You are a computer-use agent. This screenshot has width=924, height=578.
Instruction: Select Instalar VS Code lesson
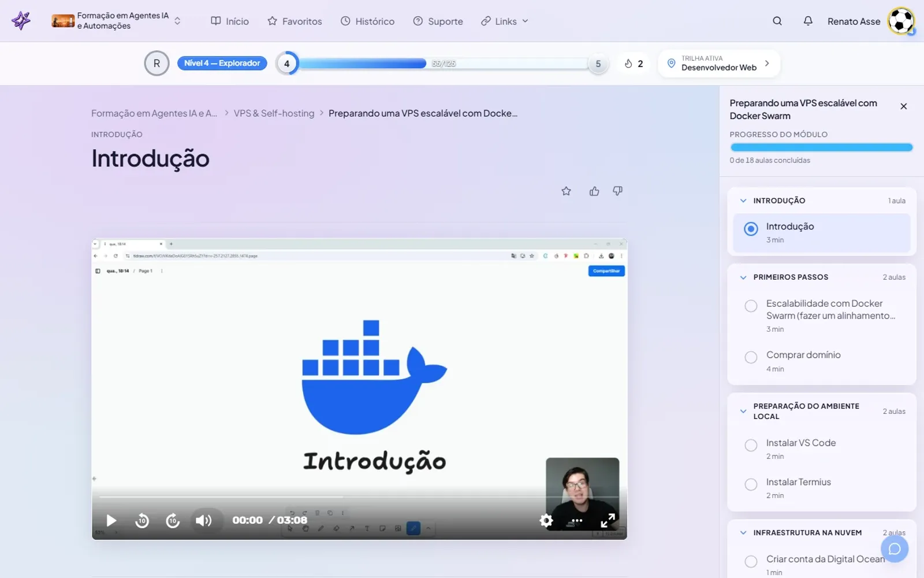click(x=822, y=449)
